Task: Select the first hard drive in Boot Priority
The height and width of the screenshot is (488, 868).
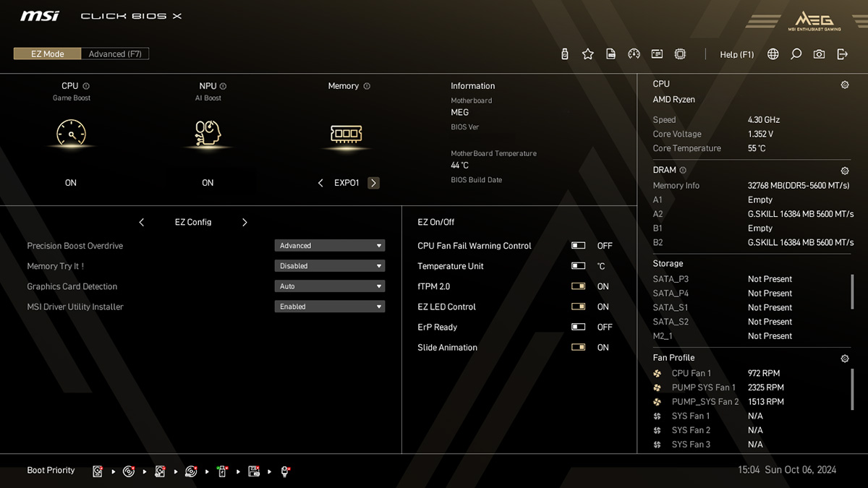Action: point(97,471)
